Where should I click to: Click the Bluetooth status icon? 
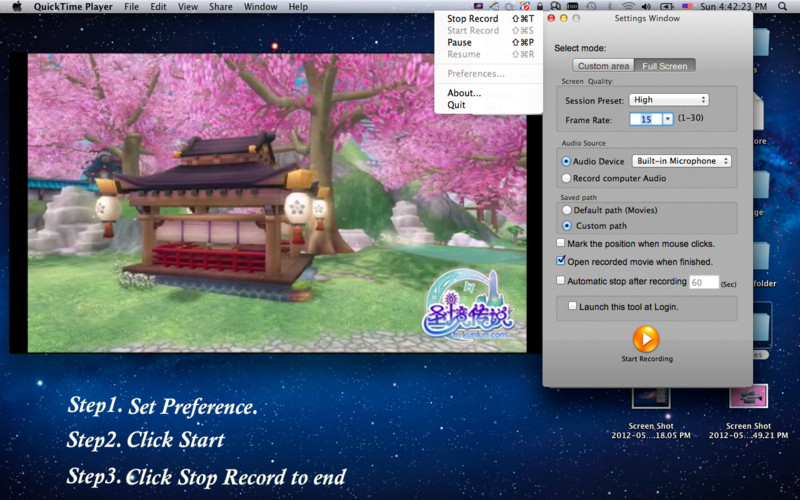click(x=610, y=7)
